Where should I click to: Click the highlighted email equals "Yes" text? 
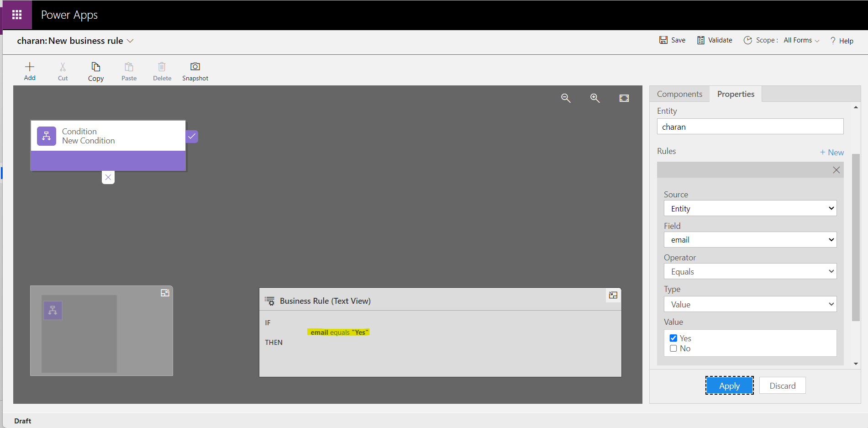point(338,332)
